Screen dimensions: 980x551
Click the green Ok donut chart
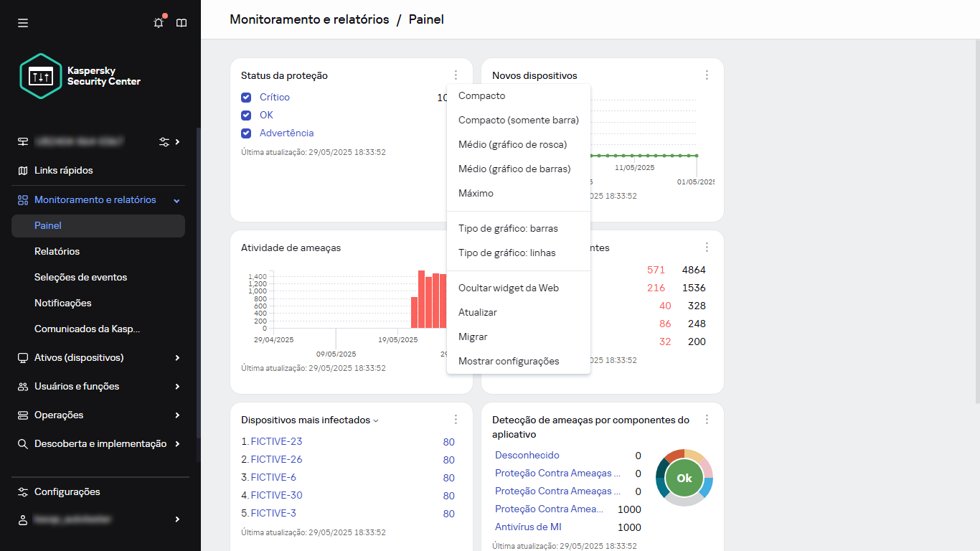click(x=684, y=478)
